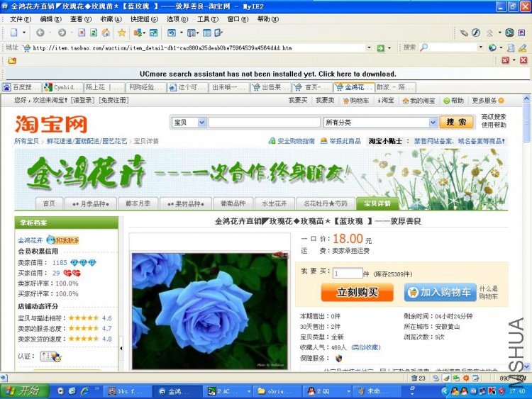The image size is (532, 399).
Task: Click the blue rose product thumbnail
Action: [210, 310]
